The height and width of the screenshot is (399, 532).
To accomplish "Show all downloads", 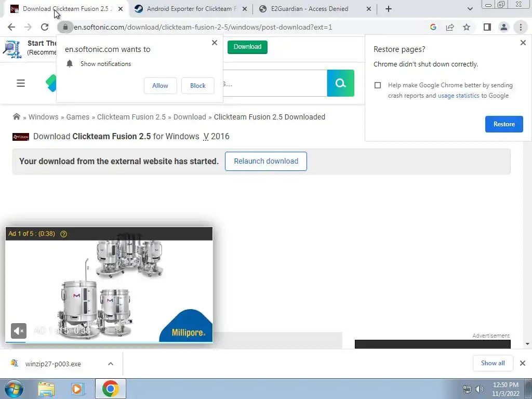I will [x=493, y=363].
